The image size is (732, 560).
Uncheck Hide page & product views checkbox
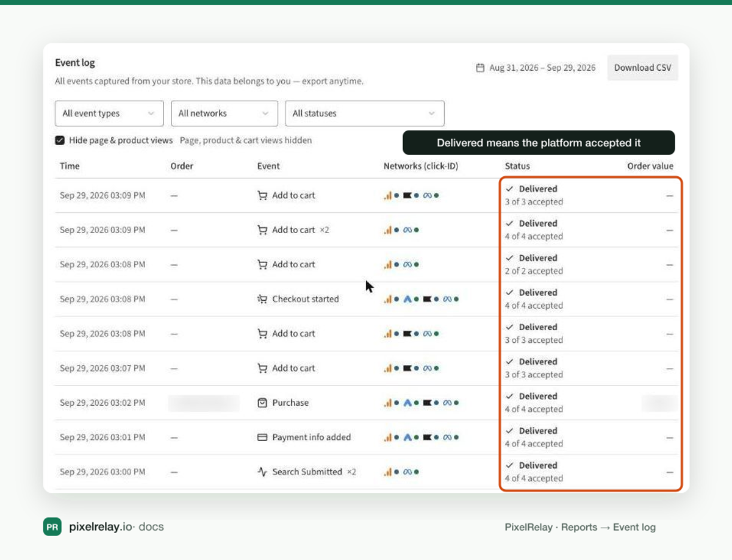click(60, 140)
